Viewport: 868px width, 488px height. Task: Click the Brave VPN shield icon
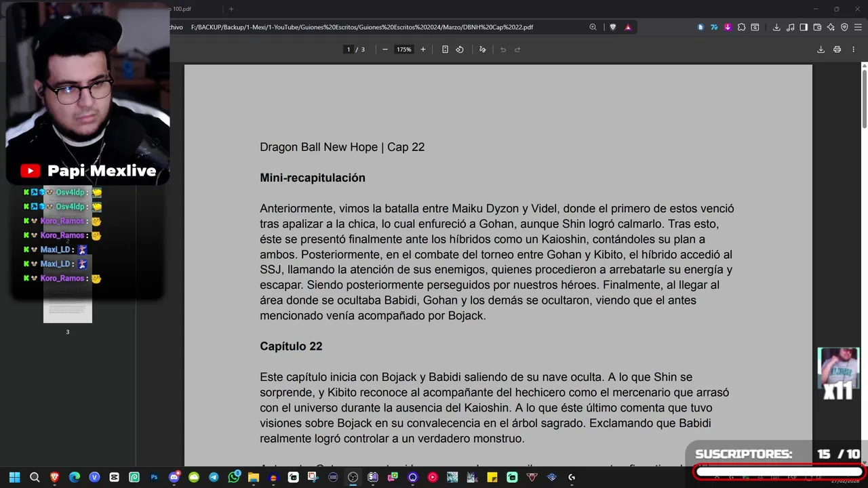tap(844, 27)
